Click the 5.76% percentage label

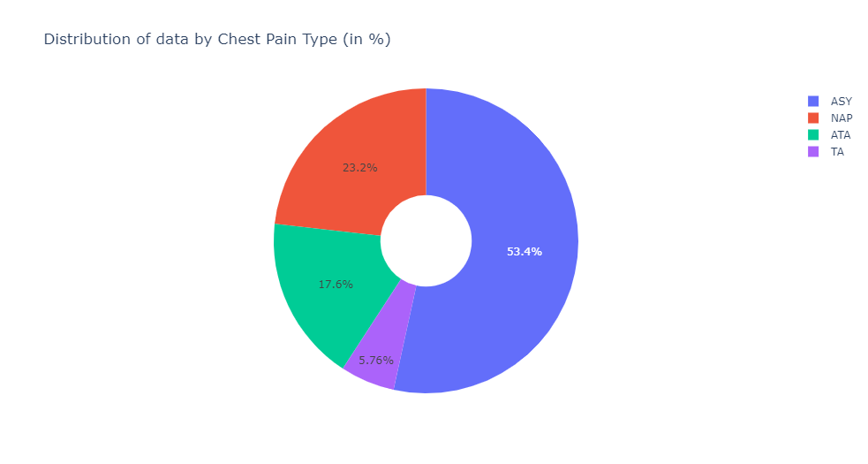pyautogui.click(x=376, y=360)
